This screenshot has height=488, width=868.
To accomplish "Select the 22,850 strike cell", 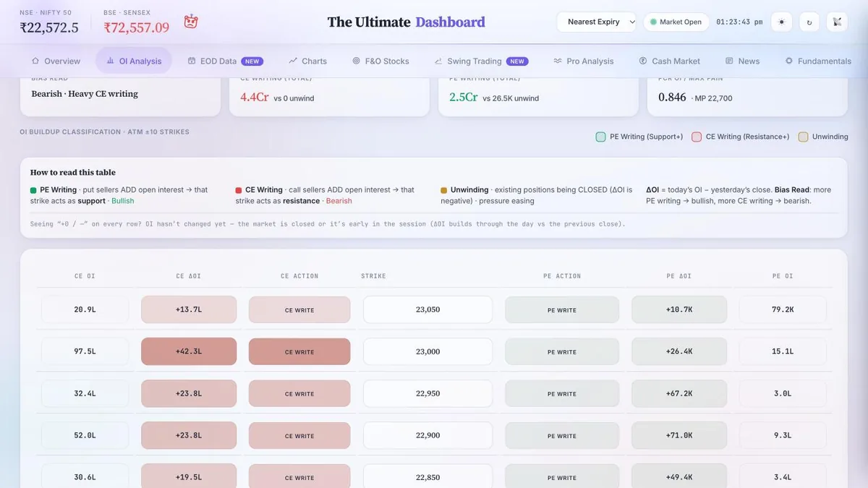I will point(427,476).
